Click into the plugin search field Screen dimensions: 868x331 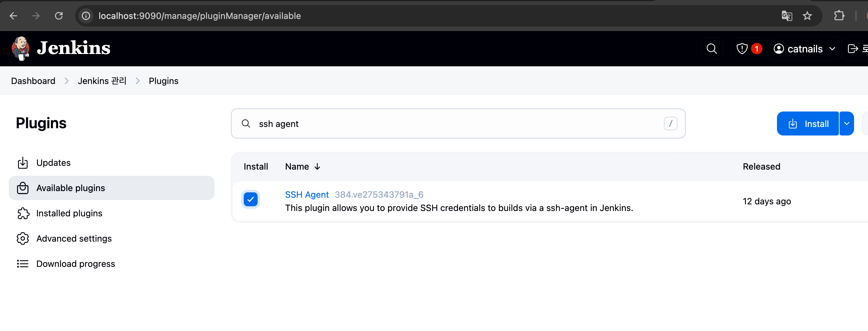(x=458, y=123)
